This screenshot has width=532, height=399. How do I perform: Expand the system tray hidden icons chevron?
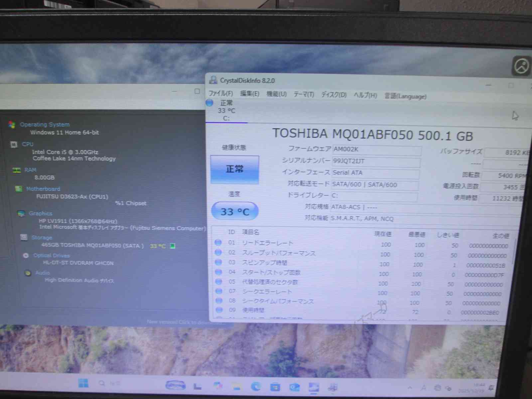(410, 388)
